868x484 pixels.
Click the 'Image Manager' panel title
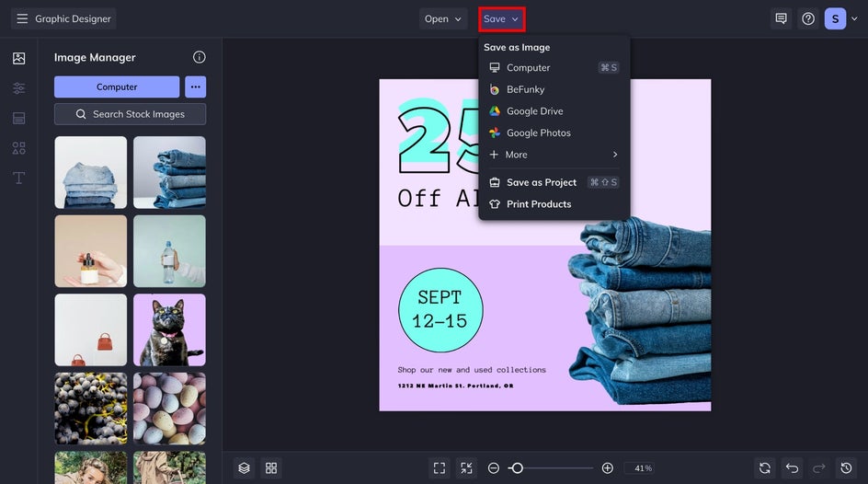[x=95, y=58]
